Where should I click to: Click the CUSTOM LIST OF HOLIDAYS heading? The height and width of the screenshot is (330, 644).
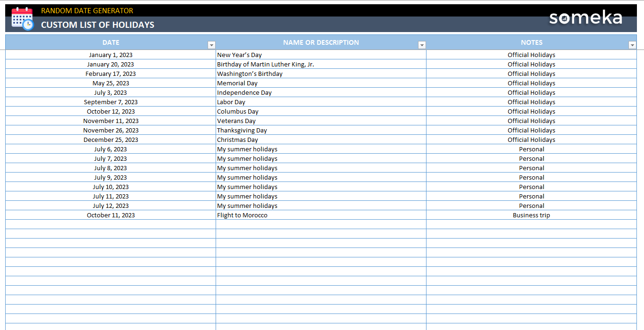98,25
